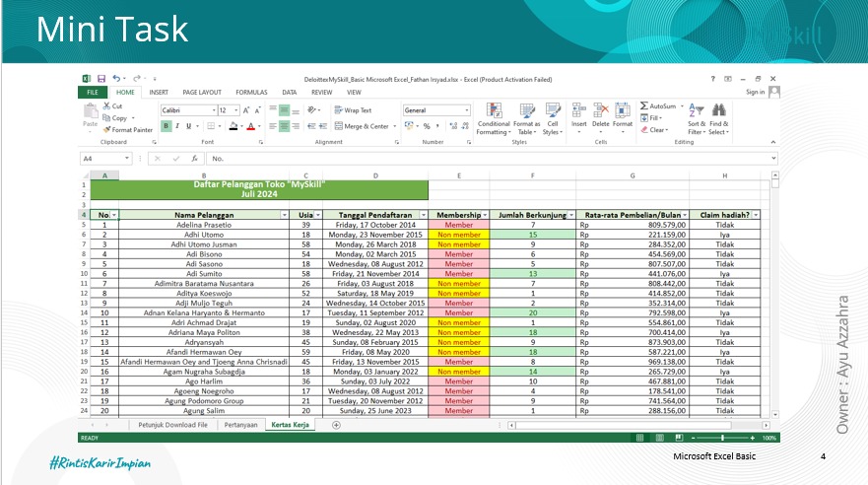Image resolution: width=868 pixels, height=485 pixels.
Task: Click the Sign in link
Action: pos(755,92)
